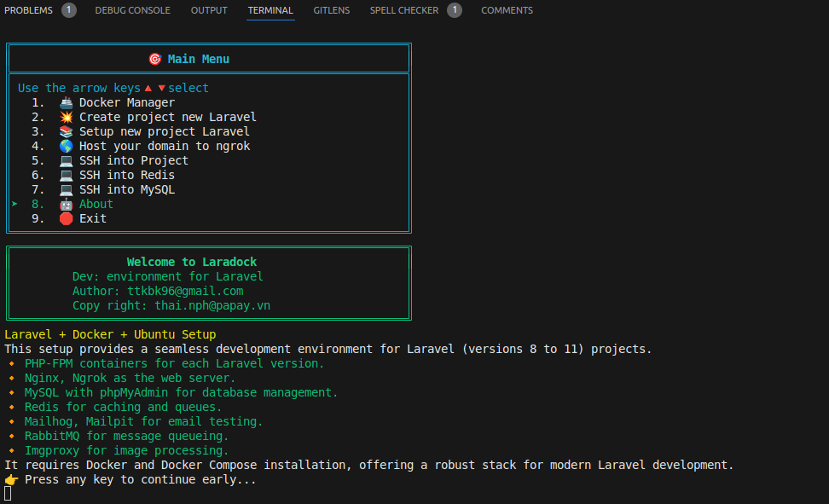Open the Comments tab
The width and height of the screenshot is (829, 504).
507,10
